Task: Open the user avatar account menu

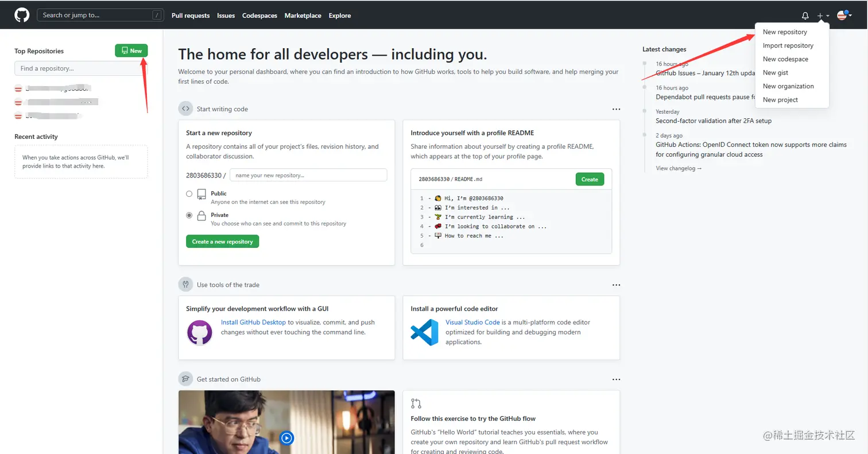Action: click(x=843, y=15)
